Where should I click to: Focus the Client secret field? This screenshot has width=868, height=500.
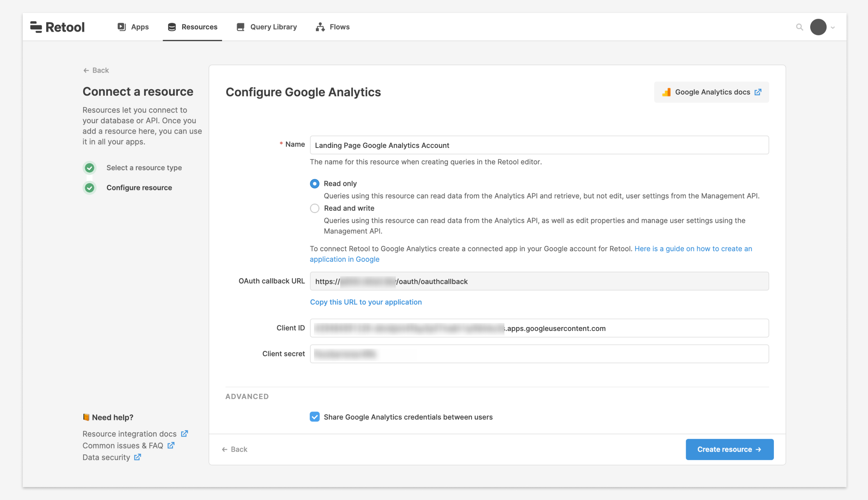point(539,354)
